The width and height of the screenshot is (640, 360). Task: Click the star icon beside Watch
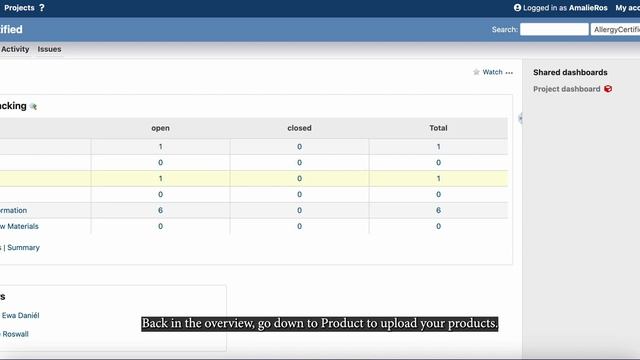pos(476,72)
